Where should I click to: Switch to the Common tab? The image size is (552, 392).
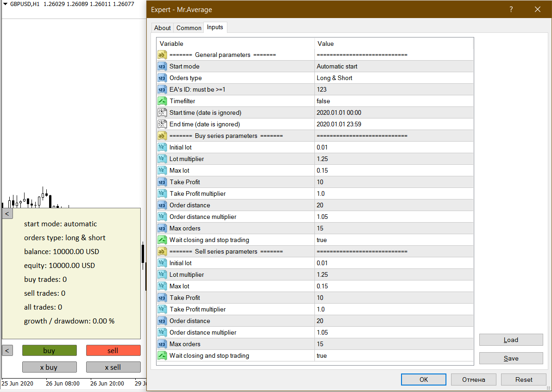[189, 28]
